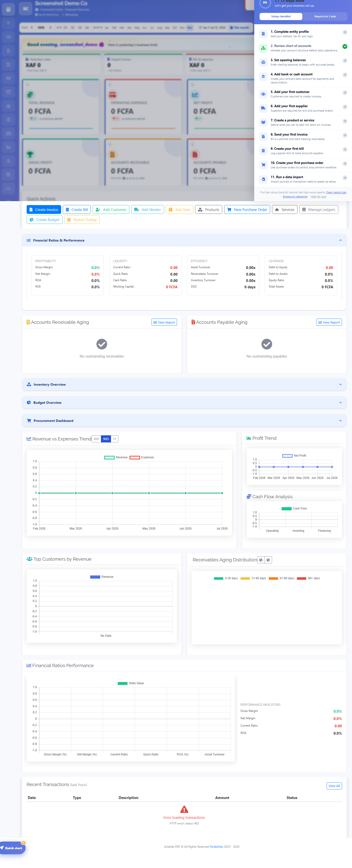The image size is (352, 868).
Task: Click the bank icon for Add bank account
Action: pyautogui.click(x=263, y=76)
